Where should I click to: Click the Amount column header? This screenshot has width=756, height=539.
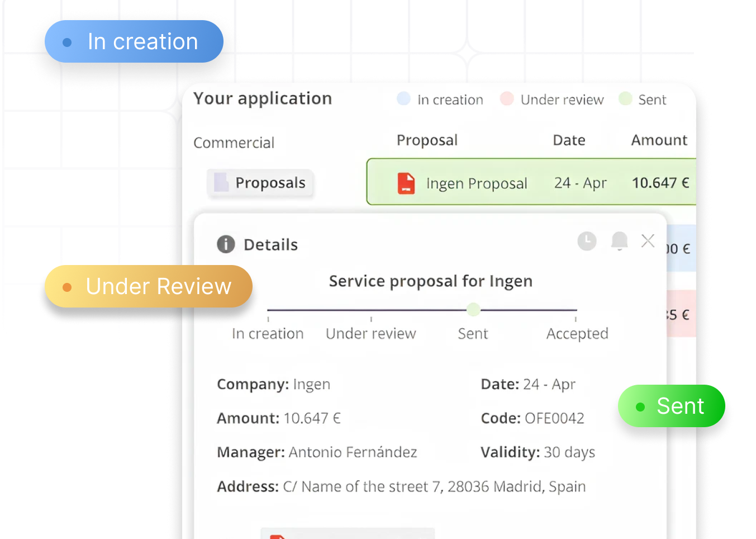pos(659,140)
